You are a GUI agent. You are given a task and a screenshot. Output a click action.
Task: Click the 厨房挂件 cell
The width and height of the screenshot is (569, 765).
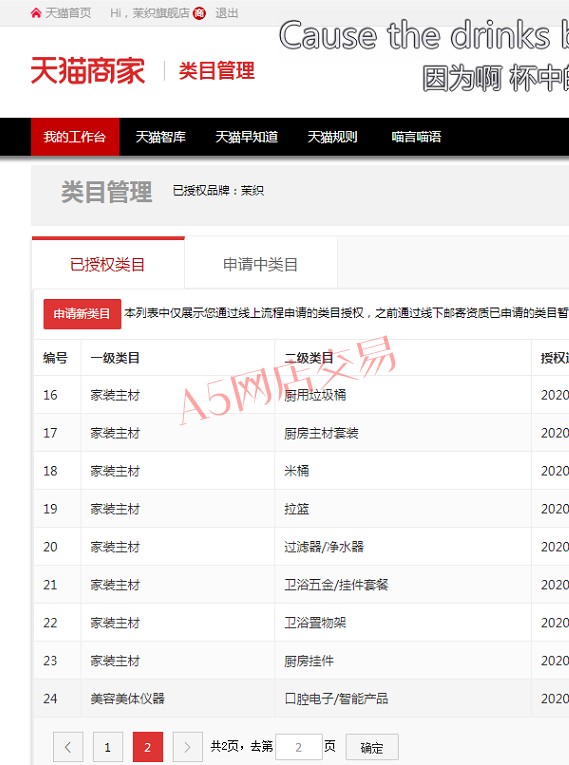(x=309, y=661)
